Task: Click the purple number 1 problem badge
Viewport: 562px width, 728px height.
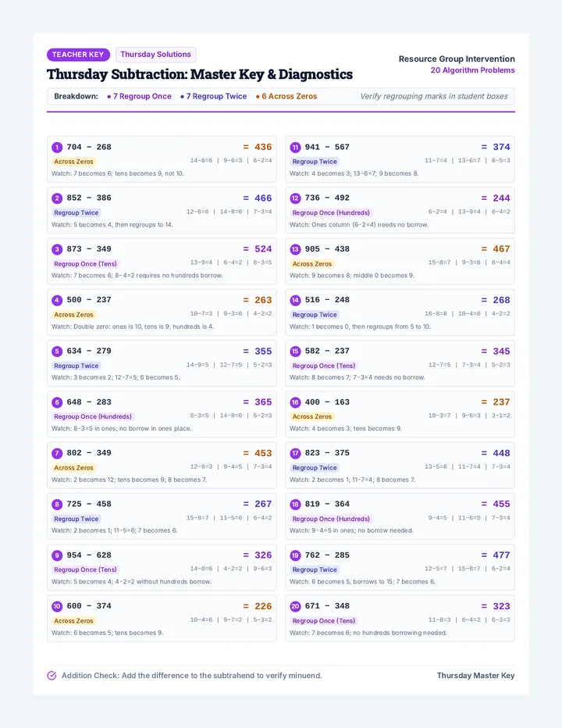Action: tap(57, 148)
